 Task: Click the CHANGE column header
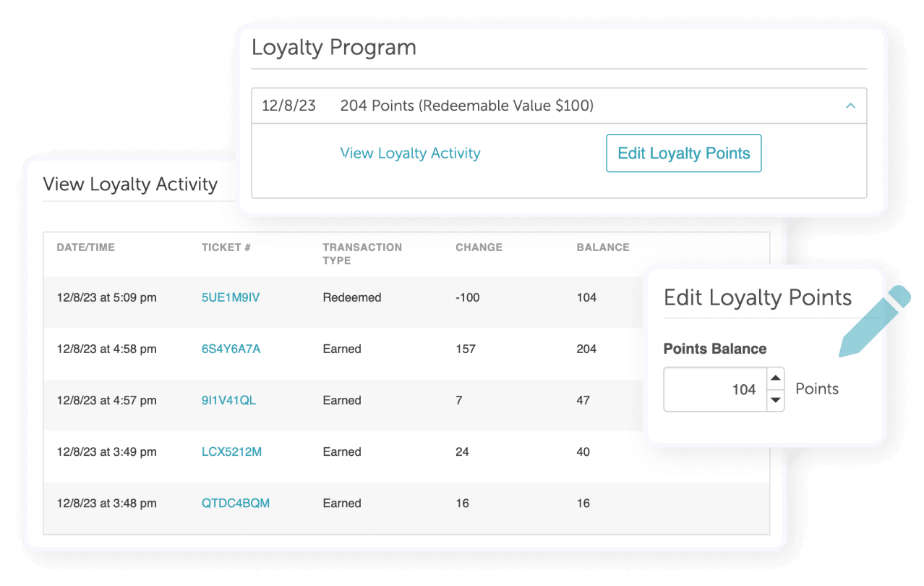(479, 247)
